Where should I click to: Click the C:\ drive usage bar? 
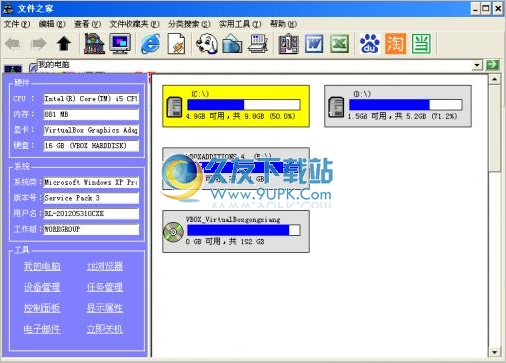pos(244,105)
